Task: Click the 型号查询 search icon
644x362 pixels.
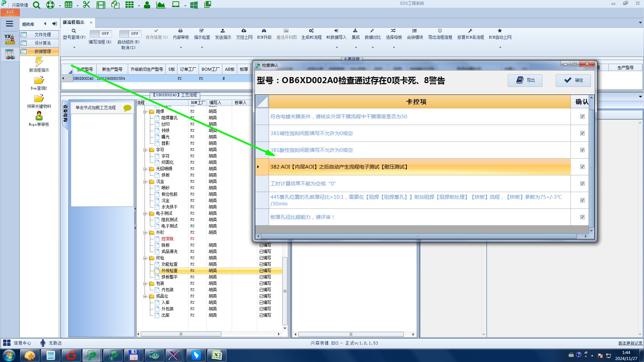Action: click(74, 31)
